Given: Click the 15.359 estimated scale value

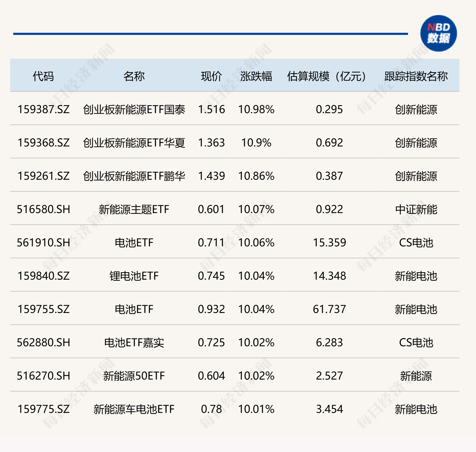Looking at the screenshot, I should click(x=329, y=243).
